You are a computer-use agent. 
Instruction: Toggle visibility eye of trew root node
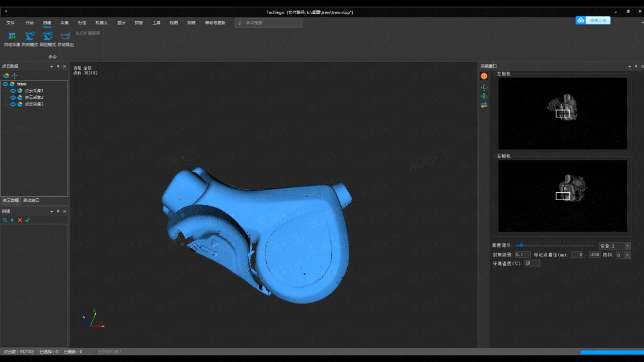(6, 84)
